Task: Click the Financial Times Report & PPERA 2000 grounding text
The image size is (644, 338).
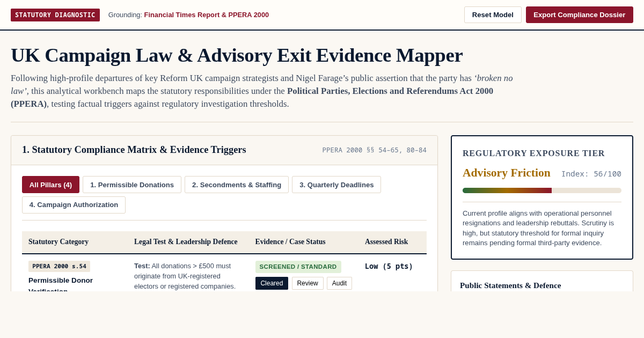Action: (207, 15)
